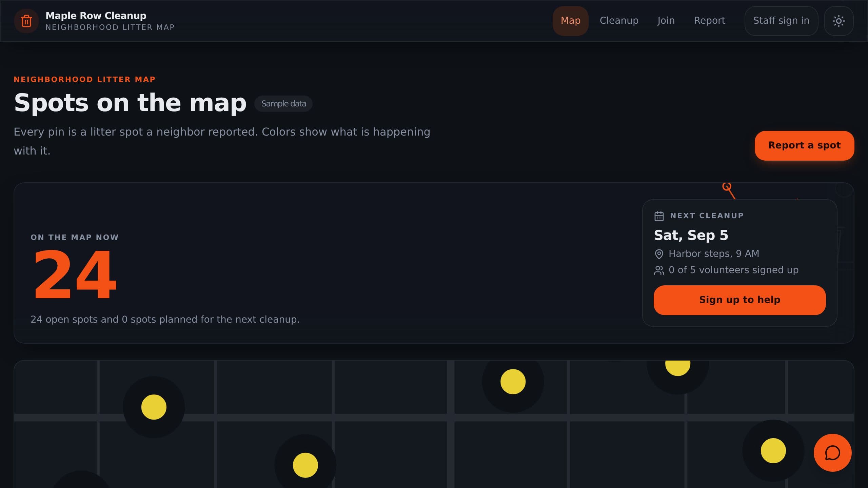
Task: Click the Staff sign in button
Action: [781, 21]
